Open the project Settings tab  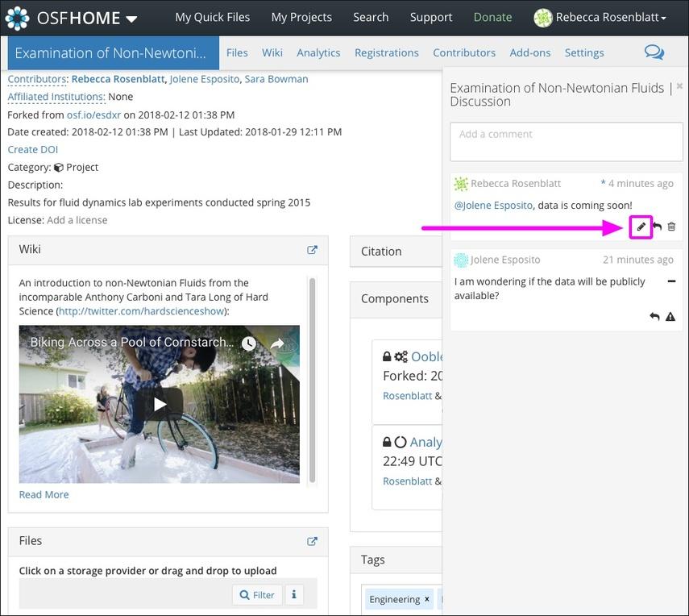(x=584, y=52)
